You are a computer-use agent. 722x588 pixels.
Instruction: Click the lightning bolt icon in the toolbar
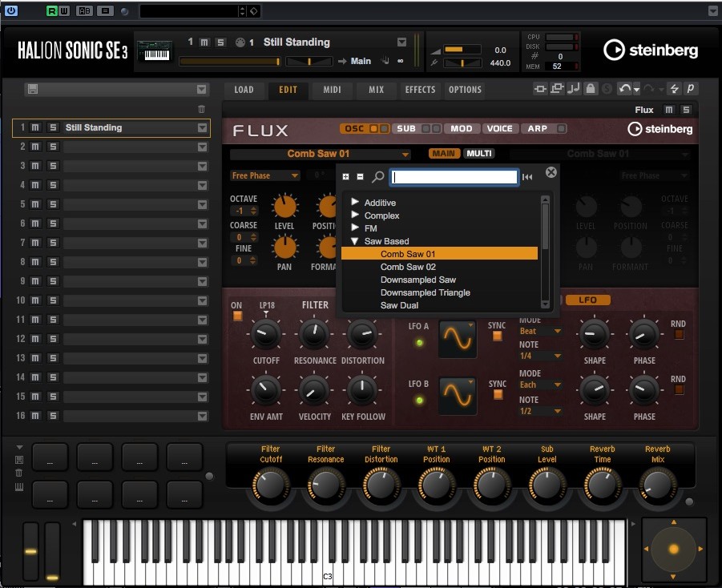[674, 90]
